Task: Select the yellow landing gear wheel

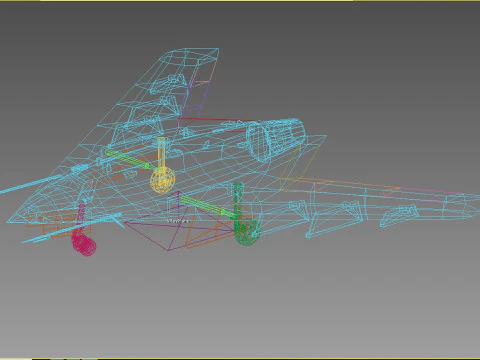Action: 162,181
